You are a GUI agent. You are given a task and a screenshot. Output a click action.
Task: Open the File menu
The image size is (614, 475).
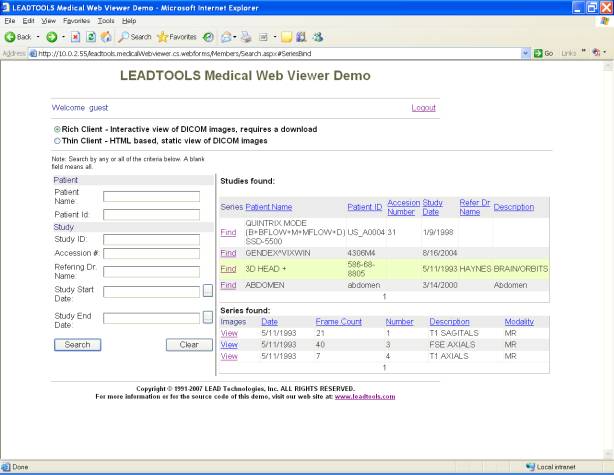click(x=10, y=21)
